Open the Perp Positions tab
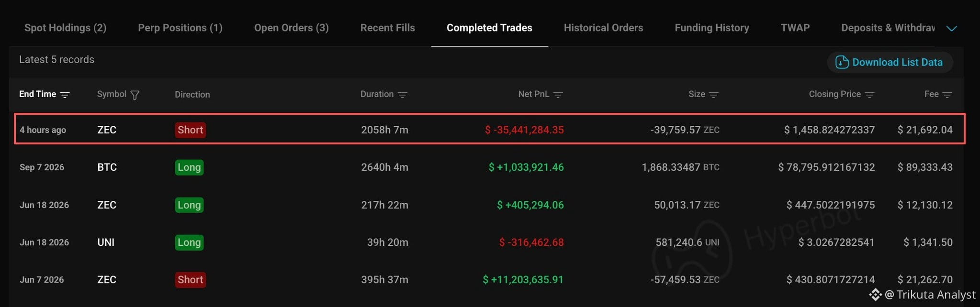980x307 pixels. pyautogui.click(x=180, y=28)
